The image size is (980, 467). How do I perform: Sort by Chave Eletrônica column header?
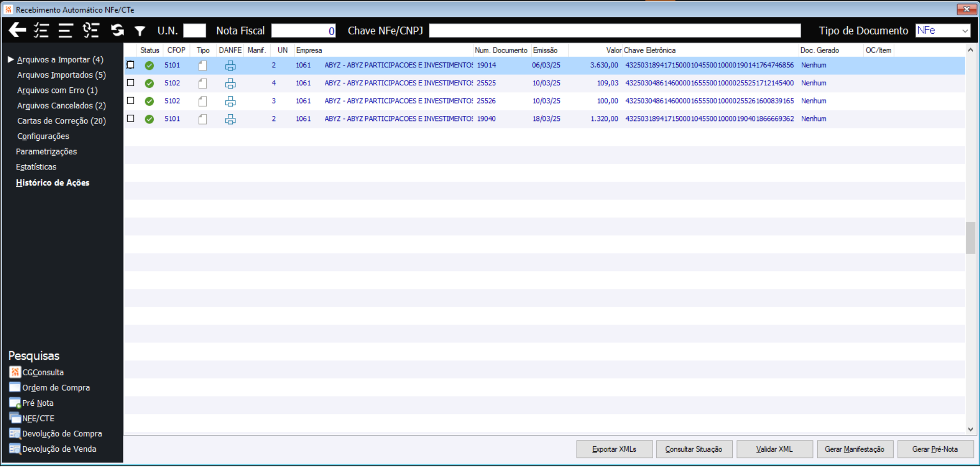click(710, 50)
